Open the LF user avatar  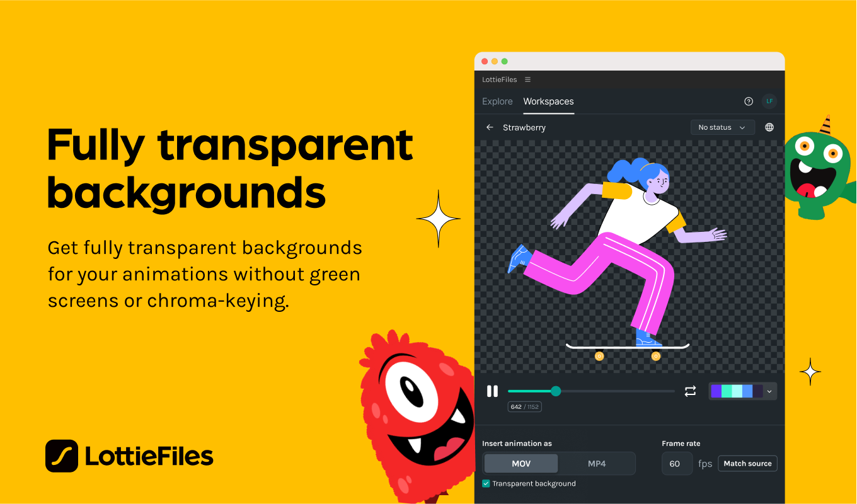769,101
